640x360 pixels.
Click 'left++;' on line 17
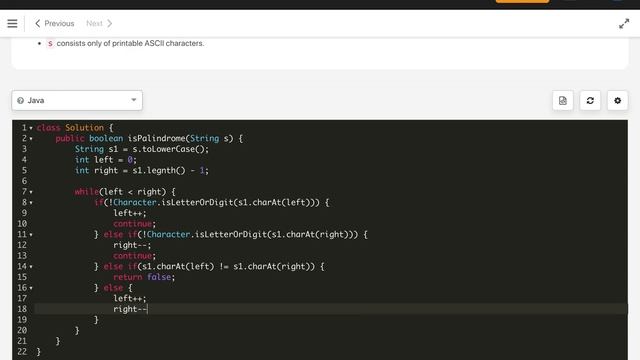[x=130, y=298]
